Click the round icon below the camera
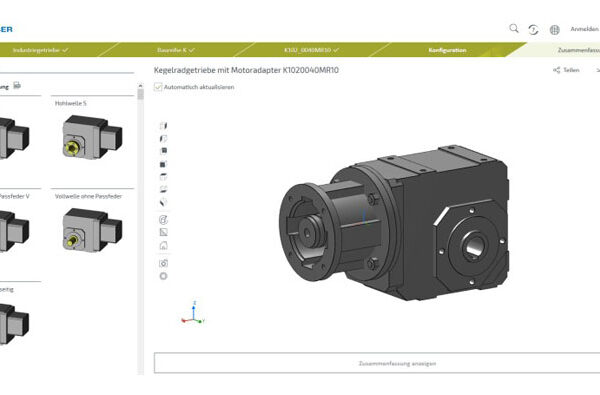The width and height of the screenshot is (600, 395). click(x=163, y=276)
